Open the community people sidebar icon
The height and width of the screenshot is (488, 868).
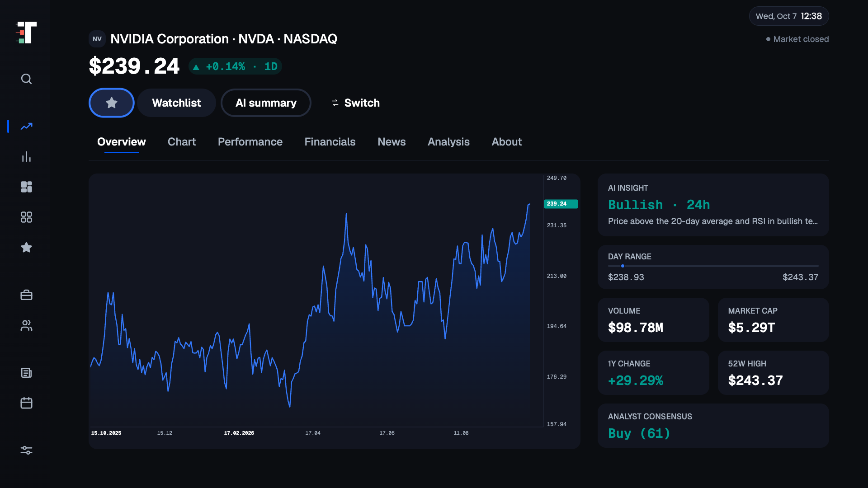click(26, 326)
